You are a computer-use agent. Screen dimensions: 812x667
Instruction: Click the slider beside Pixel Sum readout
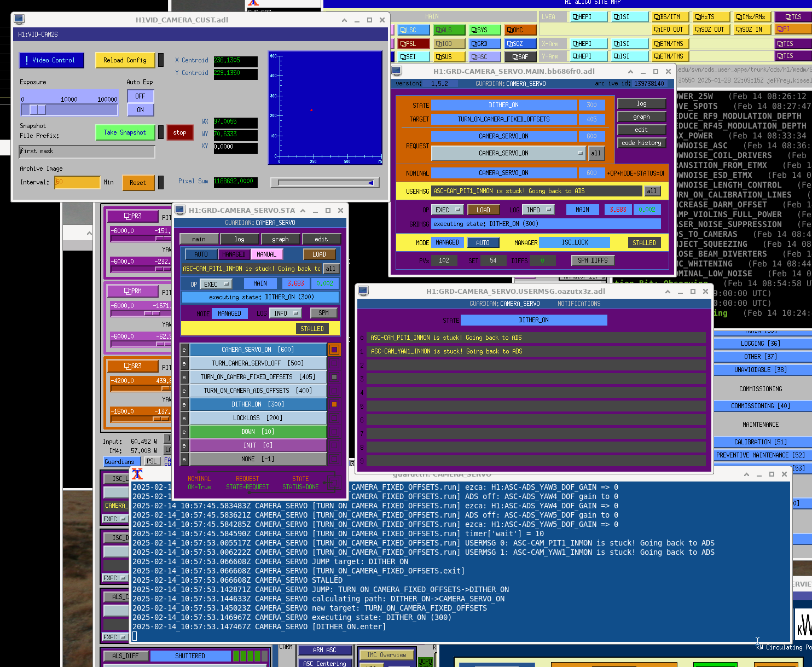pyautogui.click(x=324, y=183)
